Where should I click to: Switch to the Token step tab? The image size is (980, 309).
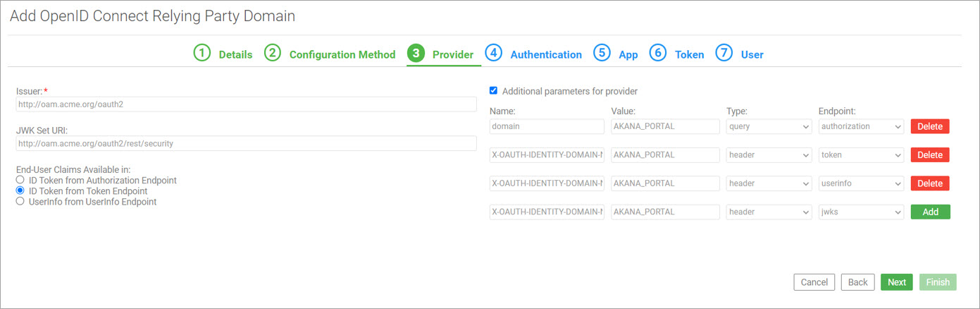click(x=689, y=54)
